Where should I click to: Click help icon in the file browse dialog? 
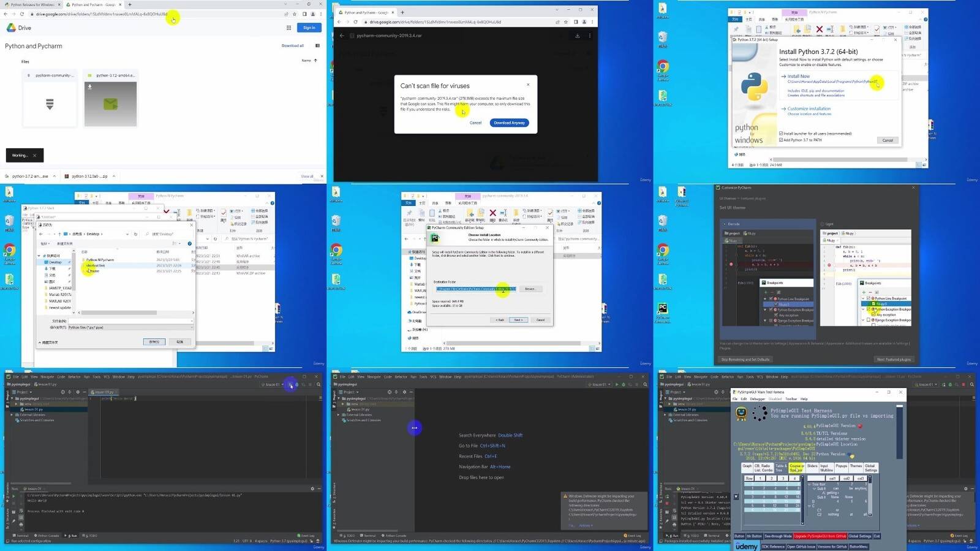coord(189,243)
